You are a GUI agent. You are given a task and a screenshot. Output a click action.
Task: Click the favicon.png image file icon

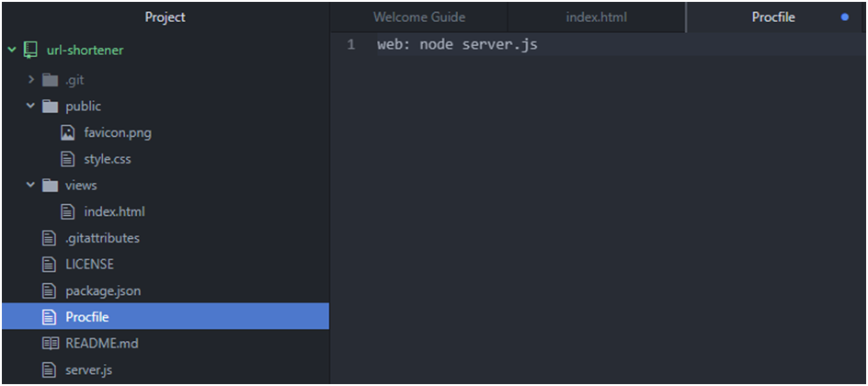(x=67, y=132)
